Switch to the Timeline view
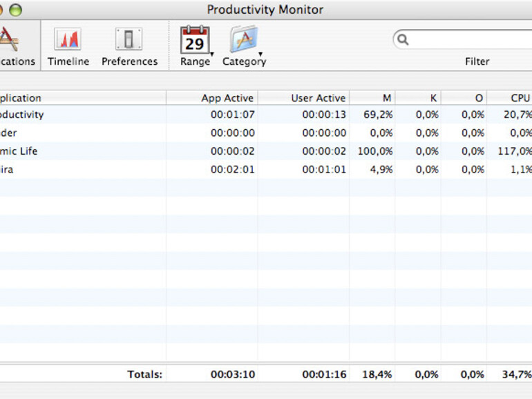532x399 pixels. 68,40
